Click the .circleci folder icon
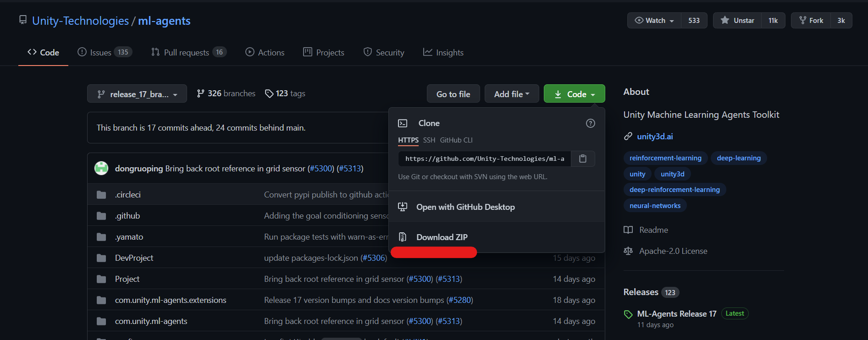The image size is (868, 340). click(x=101, y=195)
